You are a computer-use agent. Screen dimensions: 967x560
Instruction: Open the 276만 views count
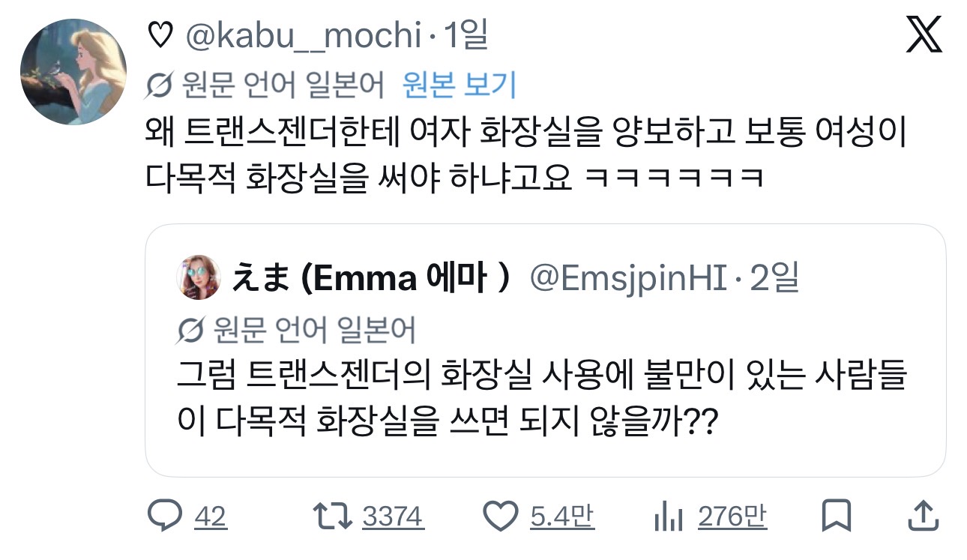tap(732, 517)
